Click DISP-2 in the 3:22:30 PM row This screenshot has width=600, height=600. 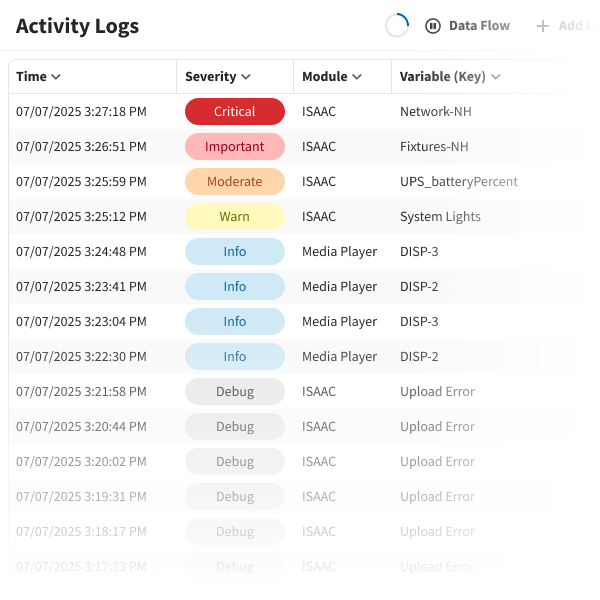click(419, 357)
